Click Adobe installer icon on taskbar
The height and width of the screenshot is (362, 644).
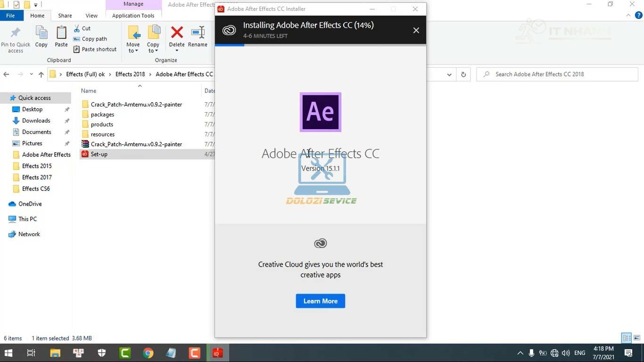point(217,353)
